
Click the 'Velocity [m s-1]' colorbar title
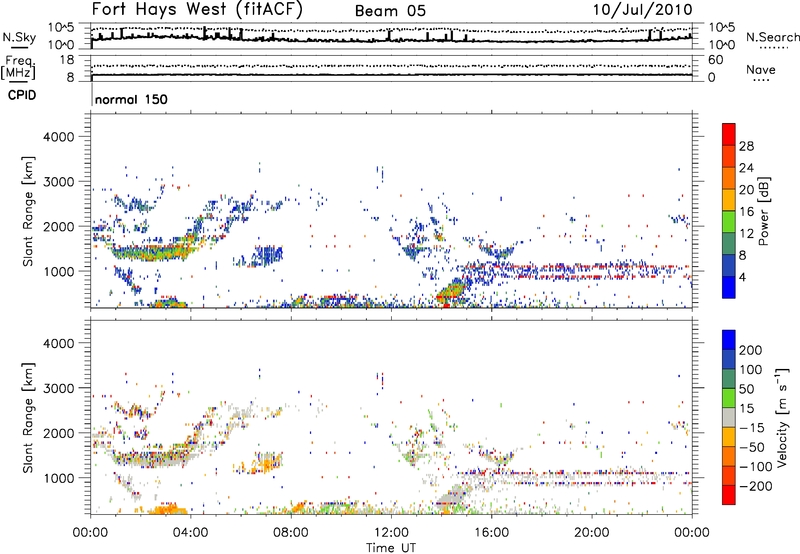point(782,417)
